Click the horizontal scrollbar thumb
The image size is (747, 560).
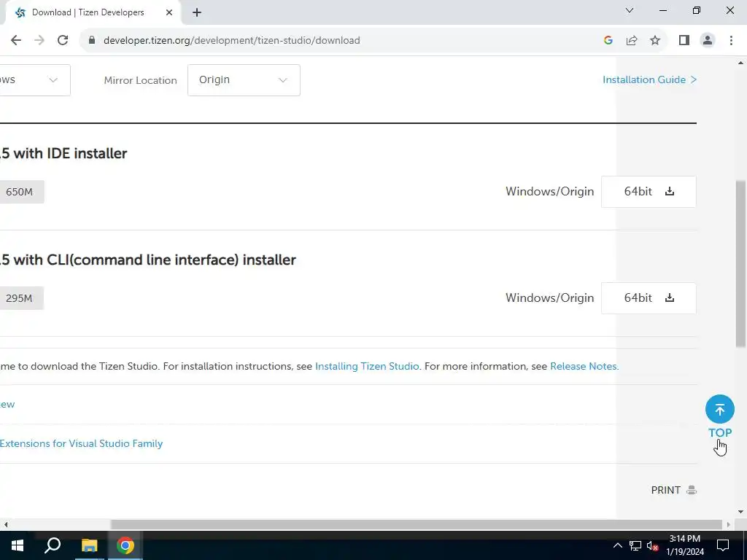pos(417,524)
